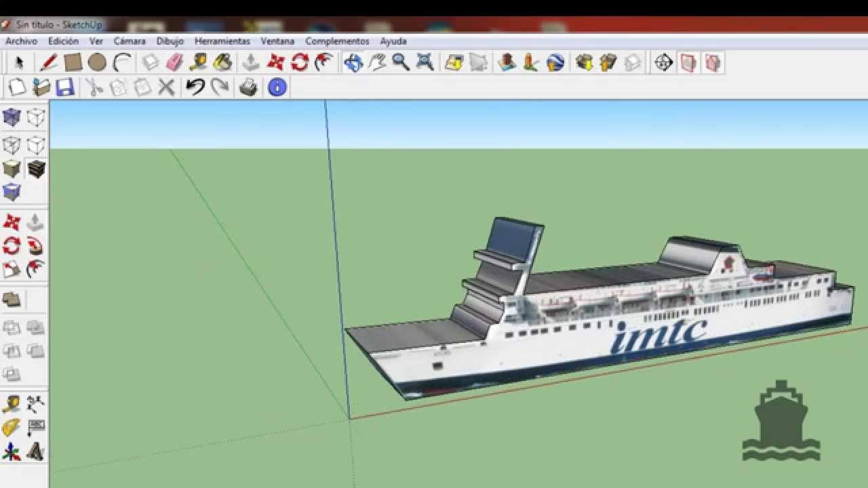868x488 pixels.
Task: Undo the last action
Action: 195,87
